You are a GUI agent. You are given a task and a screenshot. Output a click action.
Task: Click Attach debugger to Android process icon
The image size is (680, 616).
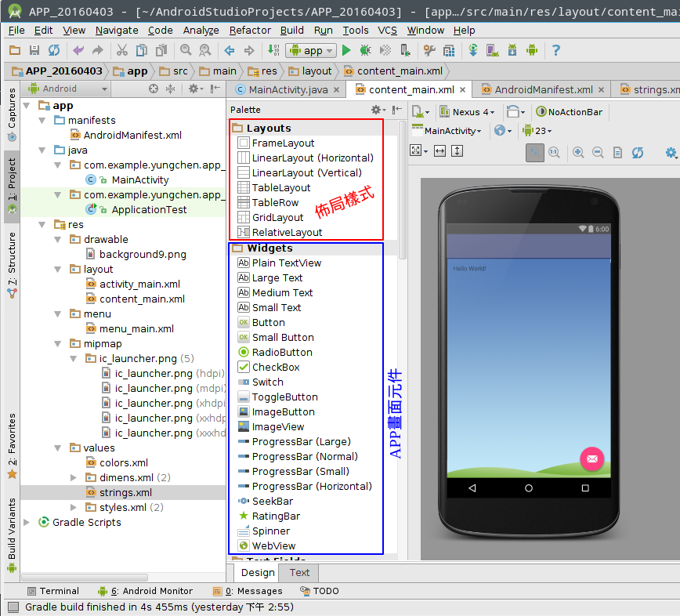point(405,50)
